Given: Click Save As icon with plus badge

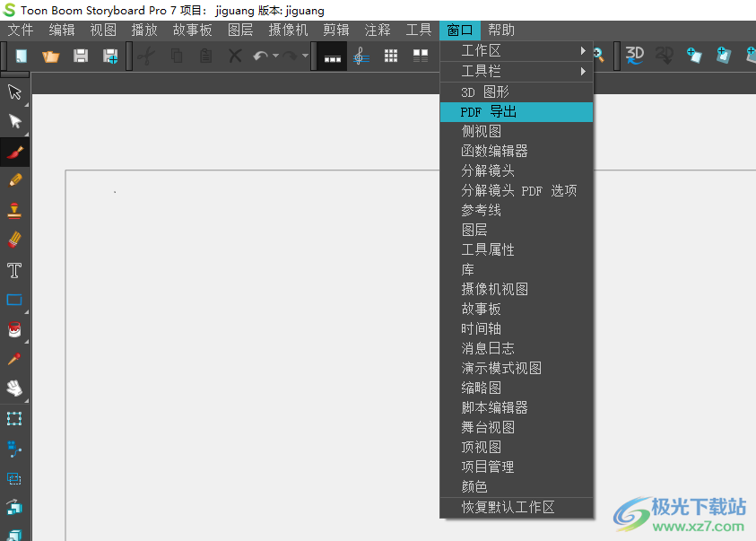Looking at the screenshot, I should tap(110, 57).
